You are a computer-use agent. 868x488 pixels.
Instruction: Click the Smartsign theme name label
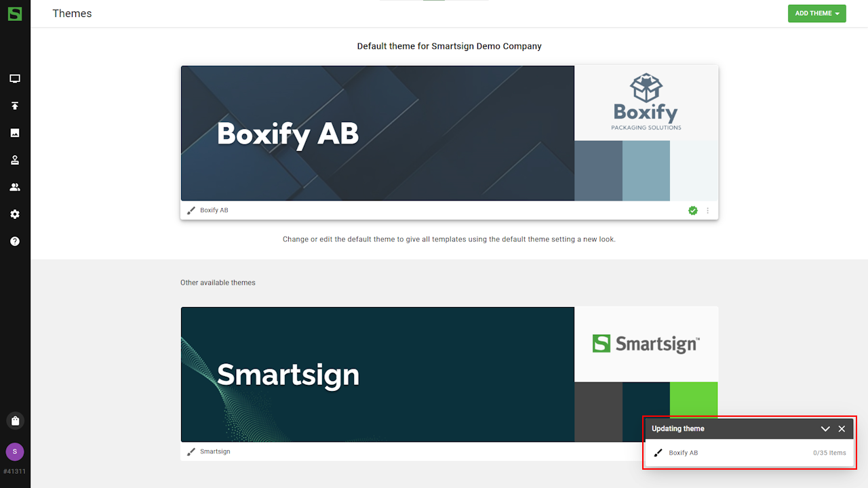coord(215,452)
